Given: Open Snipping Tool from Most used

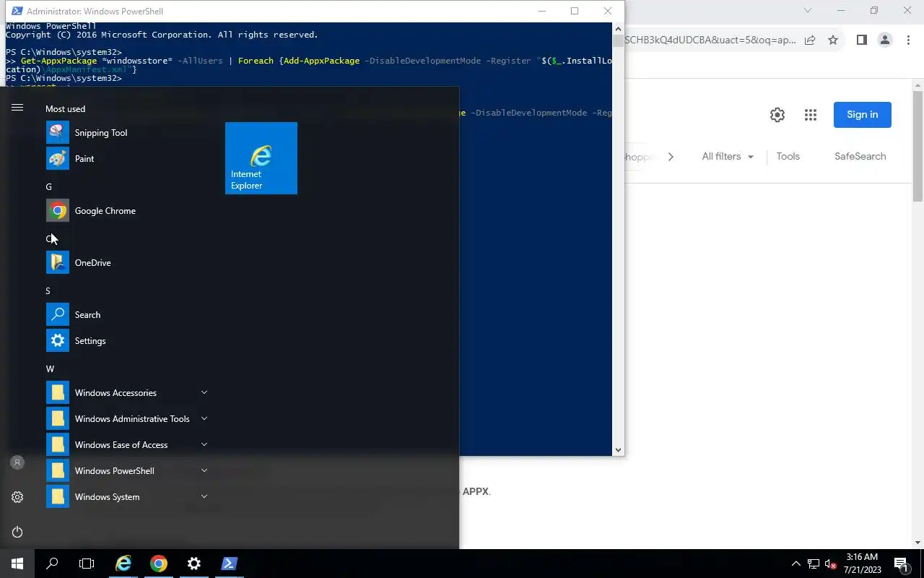Looking at the screenshot, I should (x=127, y=133).
